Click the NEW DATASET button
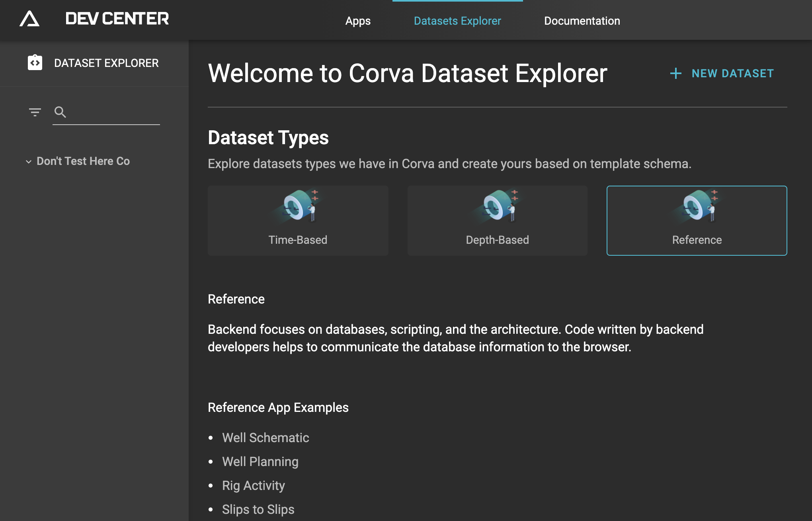 pos(722,73)
